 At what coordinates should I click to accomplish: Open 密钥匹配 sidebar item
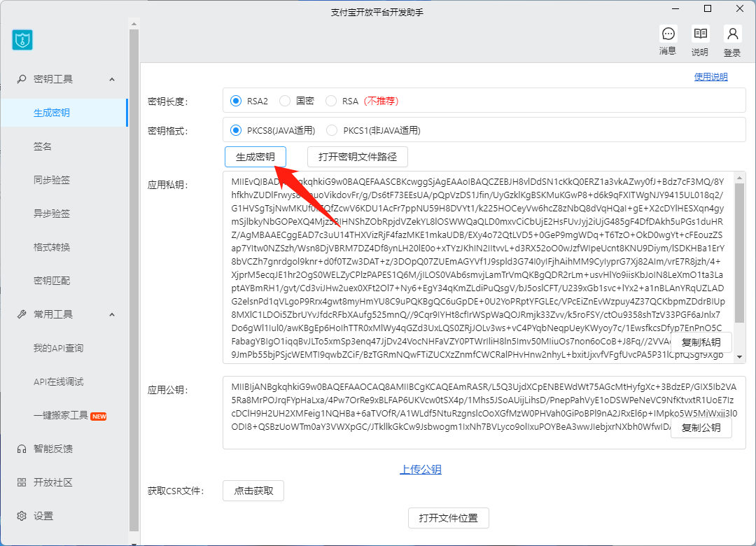[x=52, y=281]
